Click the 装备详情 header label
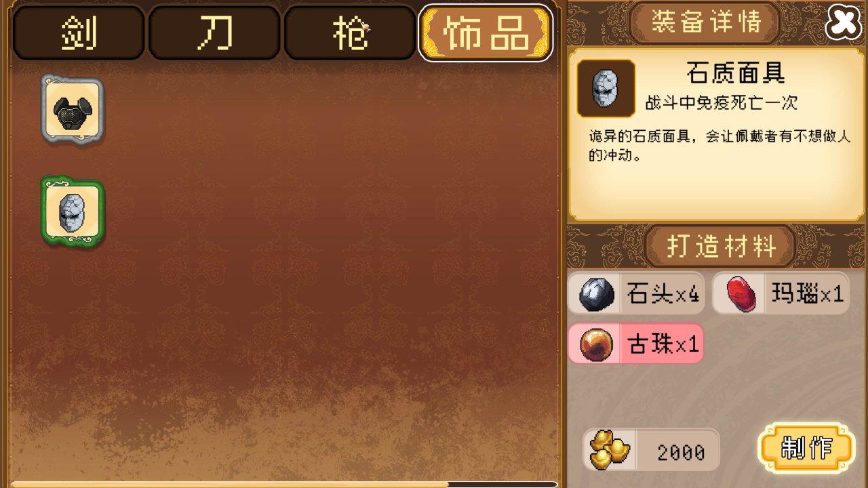868x488 pixels. click(x=705, y=22)
